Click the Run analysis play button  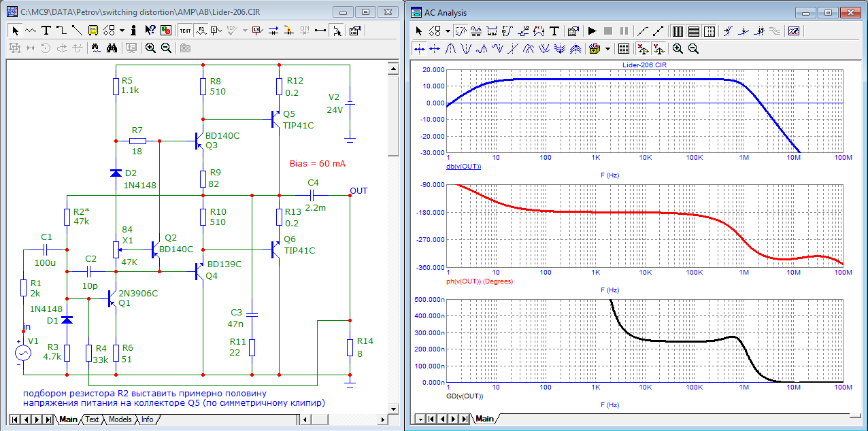592,31
